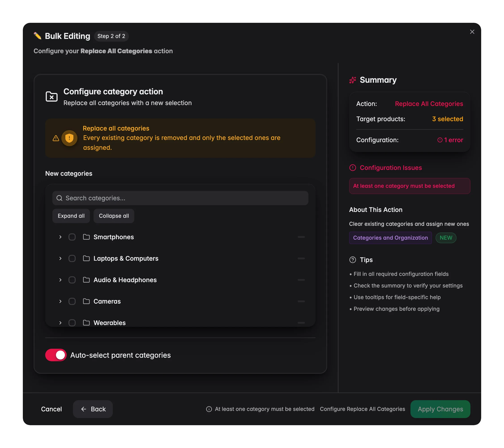Click the error icon next to 1 error
504x448 pixels.
pos(440,140)
